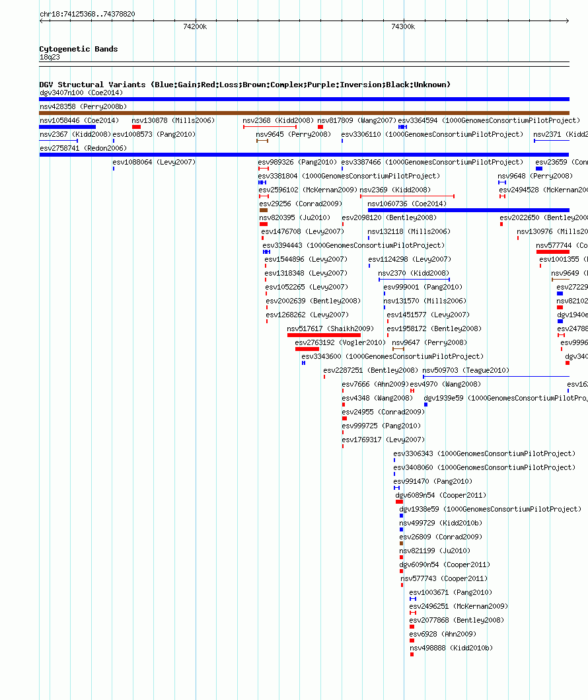The width and height of the screenshot is (588, 700).
Task: Click esv2002639 (Bentley2008) label
Action: pyautogui.click(x=313, y=301)
